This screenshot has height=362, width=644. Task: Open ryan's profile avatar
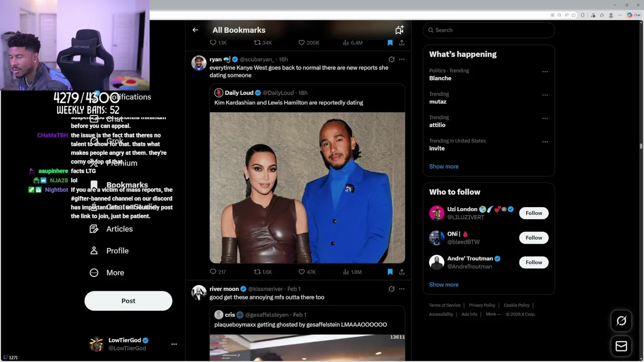pyautogui.click(x=199, y=63)
